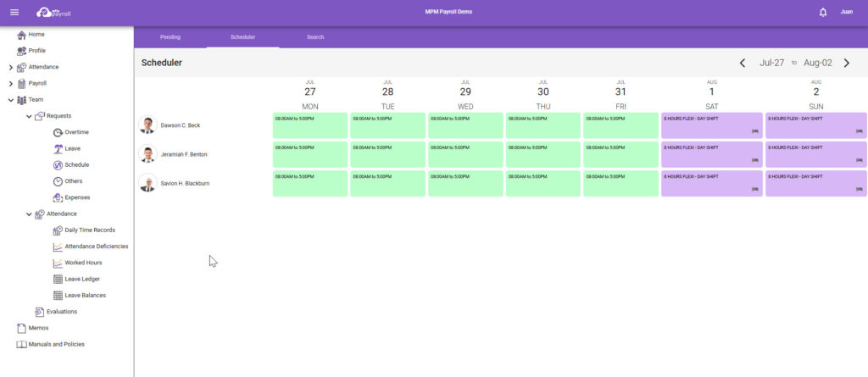Click the Daily Time Records icon

(x=58, y=230)
